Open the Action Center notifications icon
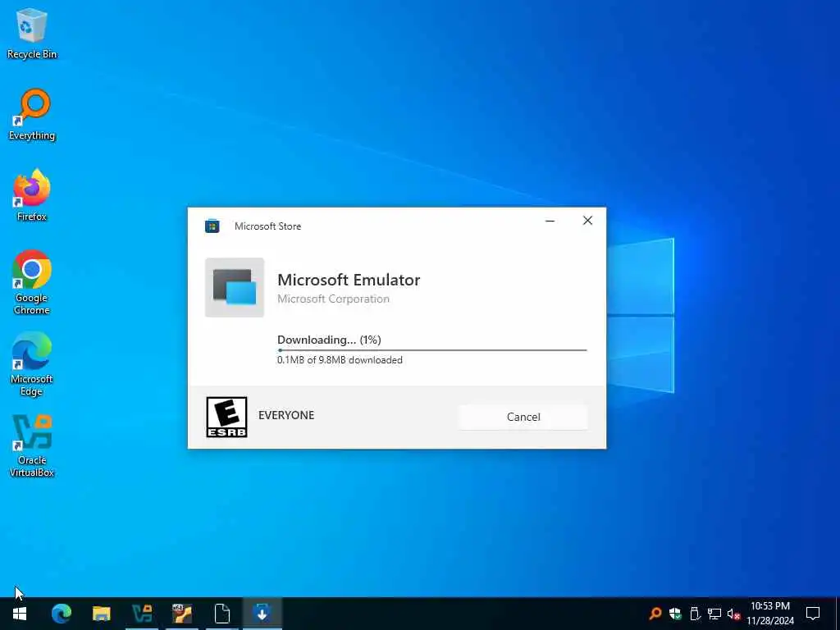This screenshot has height=630, width=840. click(813, 614)
